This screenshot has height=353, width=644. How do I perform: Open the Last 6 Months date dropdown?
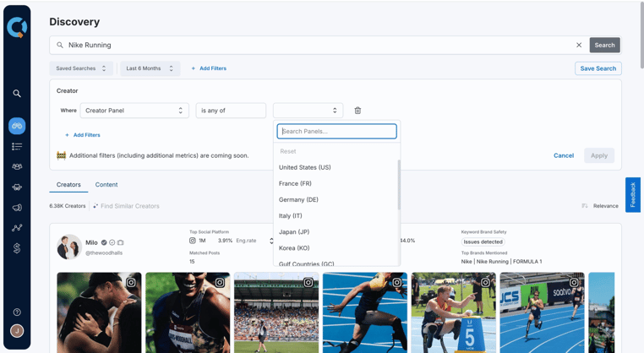(150, 68)
